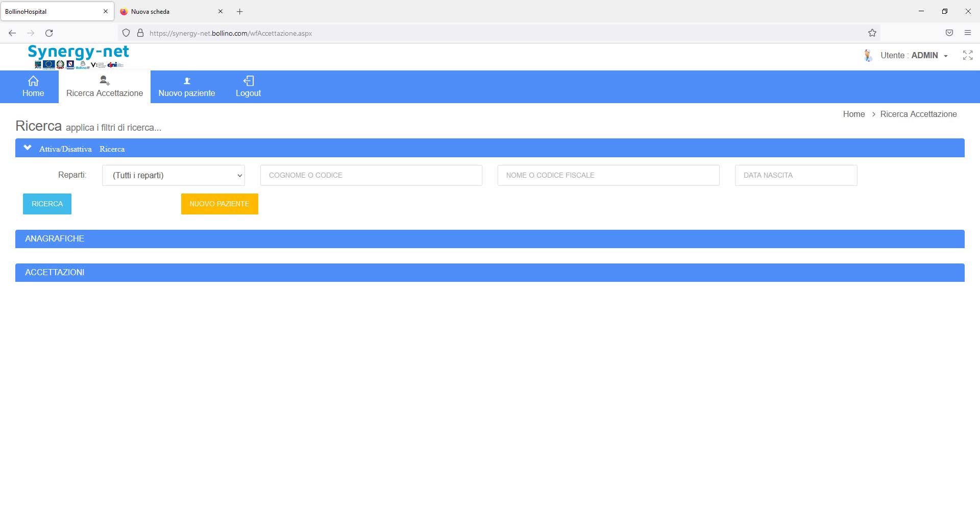Toggle fullscreen with the expand arrows icon

pyautogui.click(x=968, y=55)
